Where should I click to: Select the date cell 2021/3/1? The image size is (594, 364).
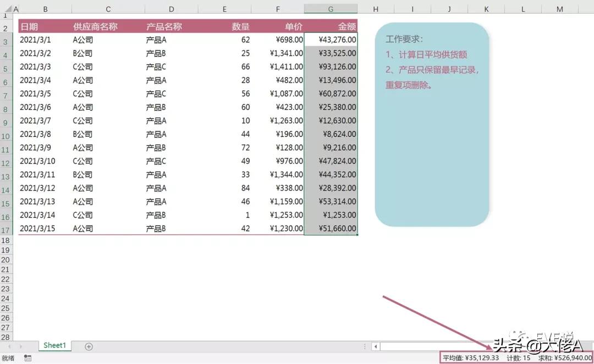(x=45, y=40)
